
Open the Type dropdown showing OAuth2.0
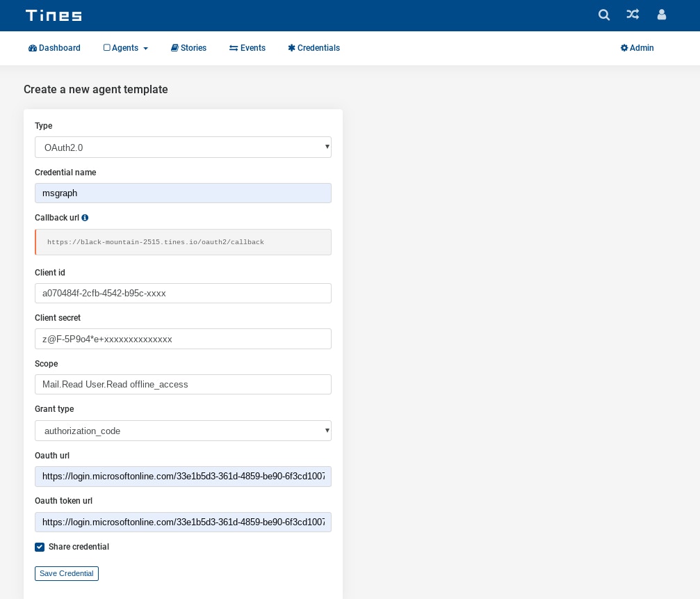coord(183,147)
